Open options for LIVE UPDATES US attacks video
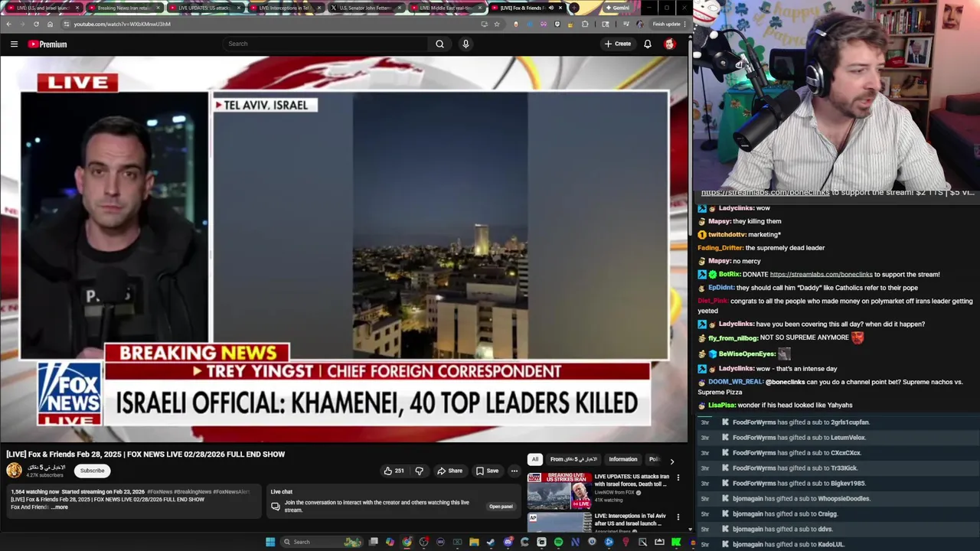 point(678,478)
